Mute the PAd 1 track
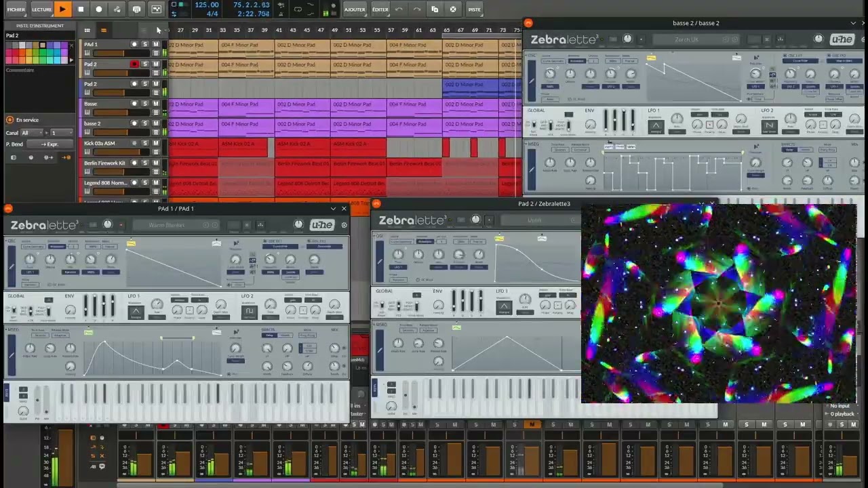 155,45
